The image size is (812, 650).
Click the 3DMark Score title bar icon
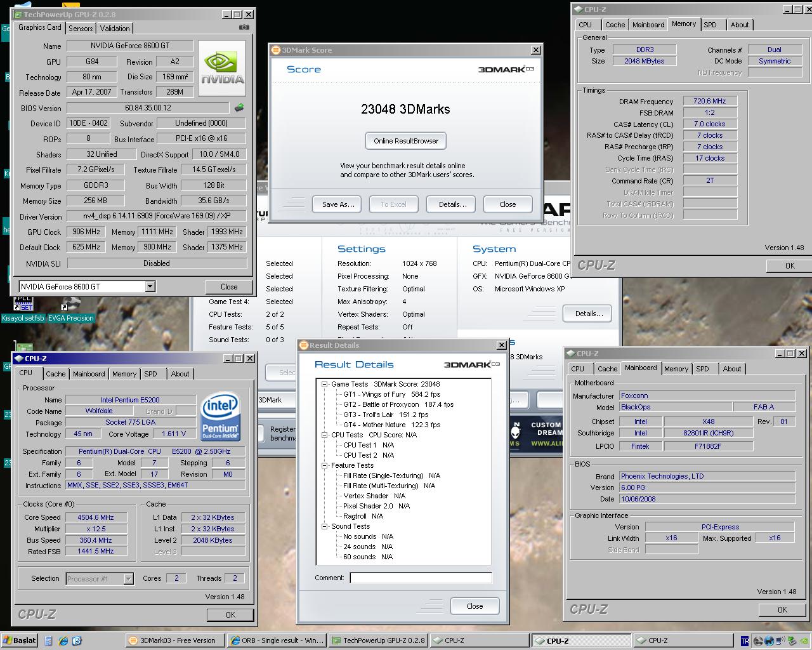click(276, 50)
